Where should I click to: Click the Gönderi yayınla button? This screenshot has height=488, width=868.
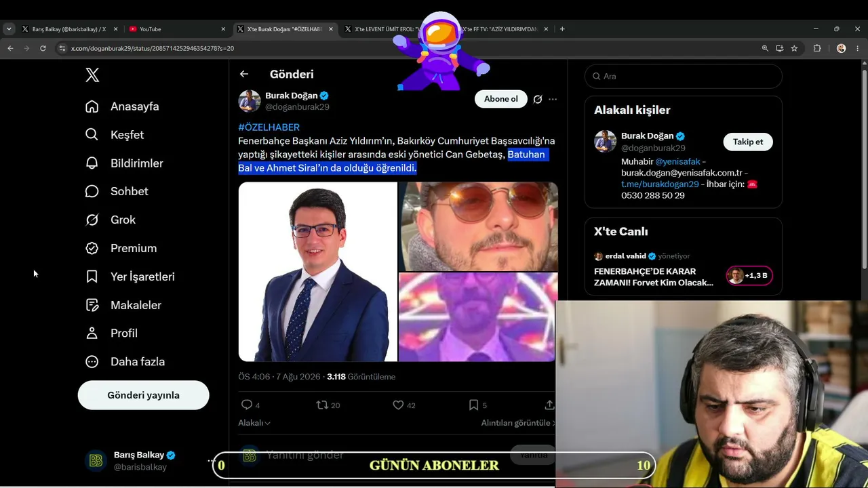pos(143,395)
